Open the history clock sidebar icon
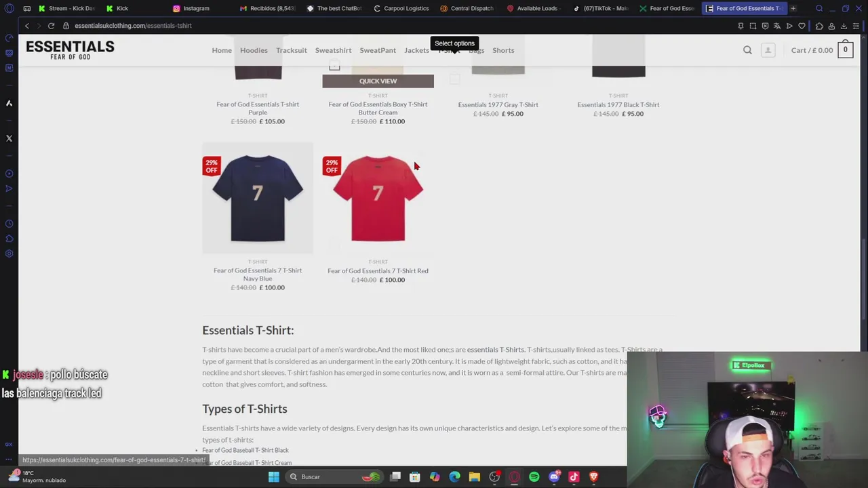This screenshot has width=868, height=488. click(x=9, y=224)
